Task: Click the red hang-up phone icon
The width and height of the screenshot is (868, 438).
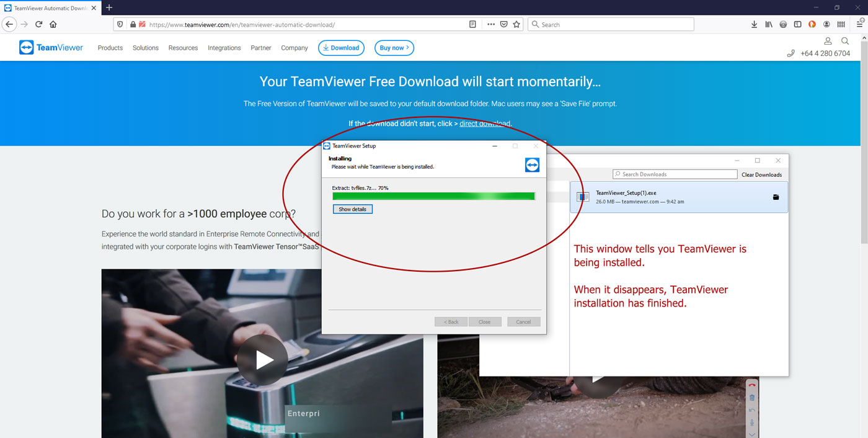Action: 752,385
